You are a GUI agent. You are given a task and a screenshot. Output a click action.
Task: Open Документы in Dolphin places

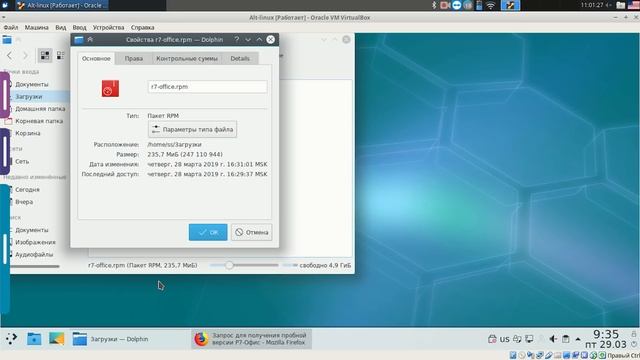[x=32, y=84]
